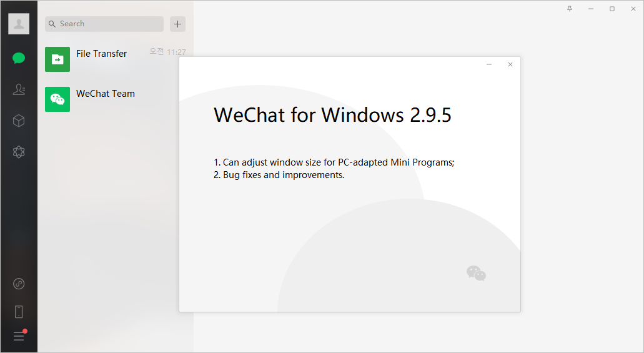Open the File Transfer conversation
Screen dimensions: 644x353
(x=116, y=59)
